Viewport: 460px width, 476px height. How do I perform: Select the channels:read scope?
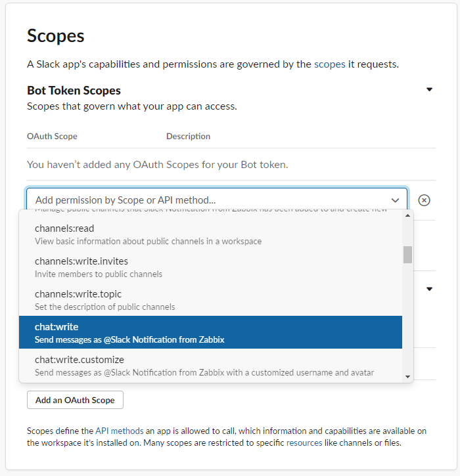point(210,234)
